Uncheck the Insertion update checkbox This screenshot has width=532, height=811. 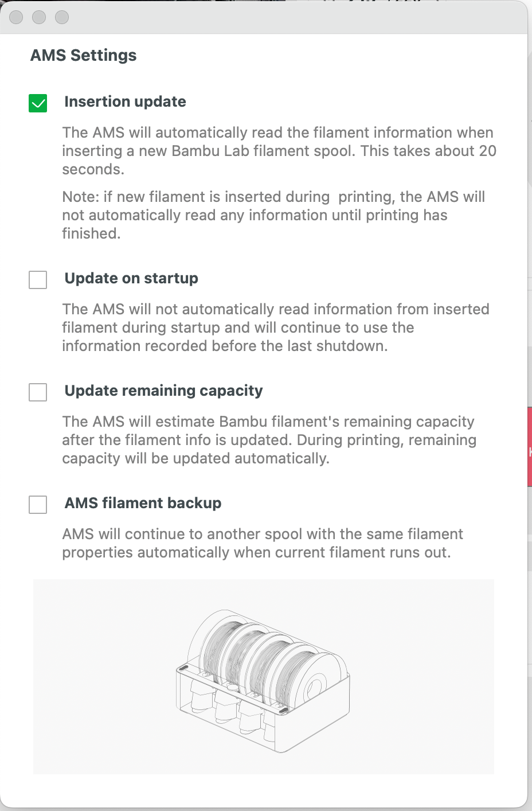pos(38,103)
